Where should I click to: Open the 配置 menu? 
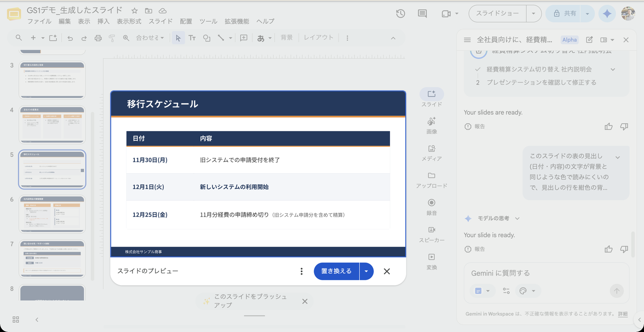[x=186, y=21]
